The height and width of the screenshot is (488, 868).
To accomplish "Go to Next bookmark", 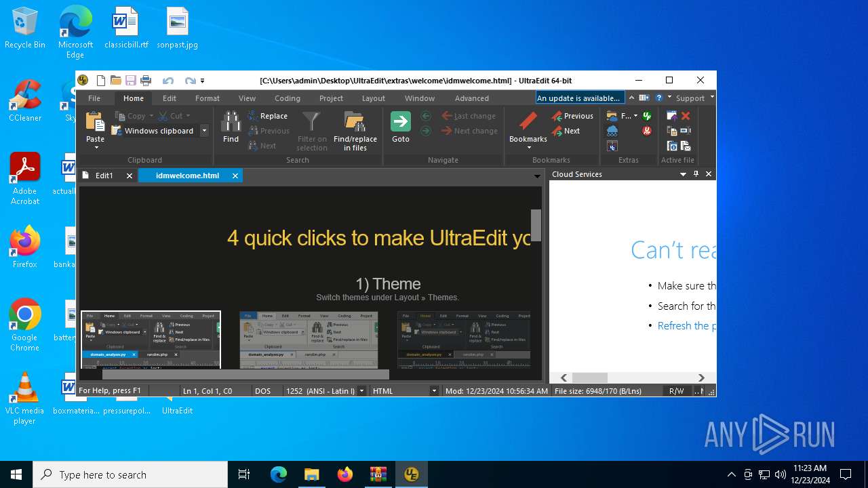I will tap(566, 131).
